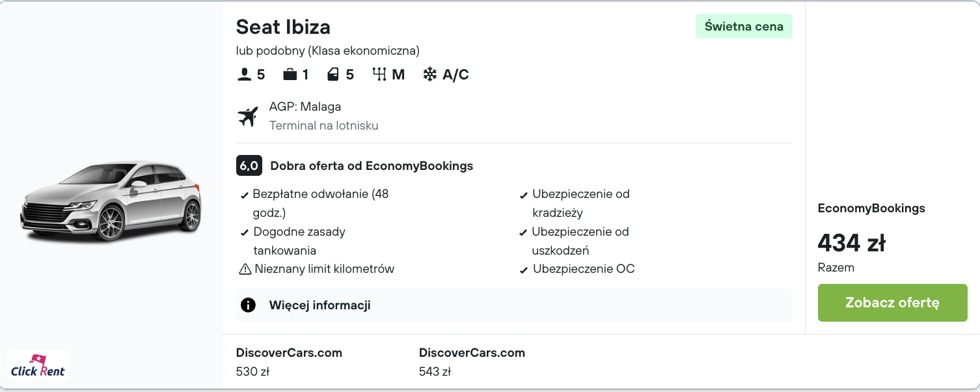Click the Ubezpieczenie OC checkmark item

pyautogui.click(x=583, y=269)
